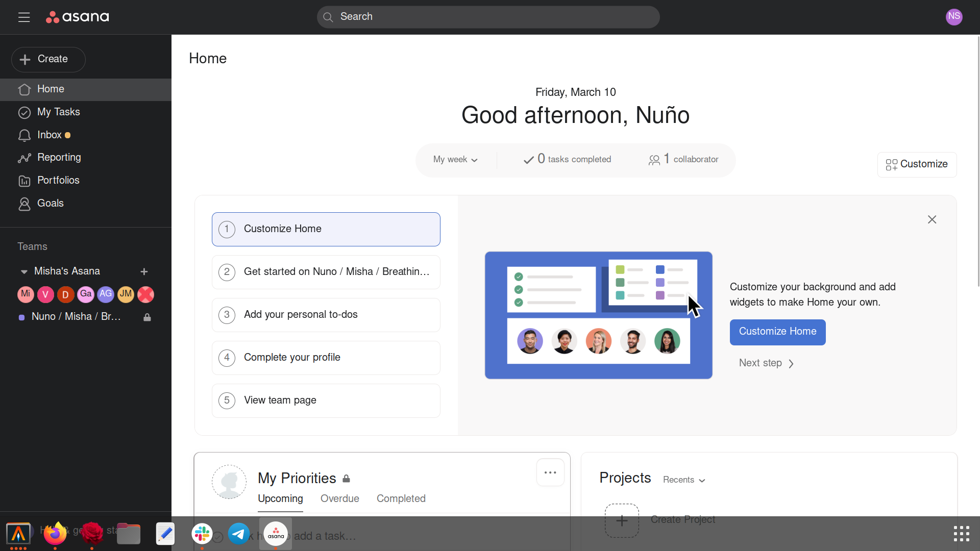The image size is (980, 551).
Task: Open the My week dropdown
Action: click(455, 160)
